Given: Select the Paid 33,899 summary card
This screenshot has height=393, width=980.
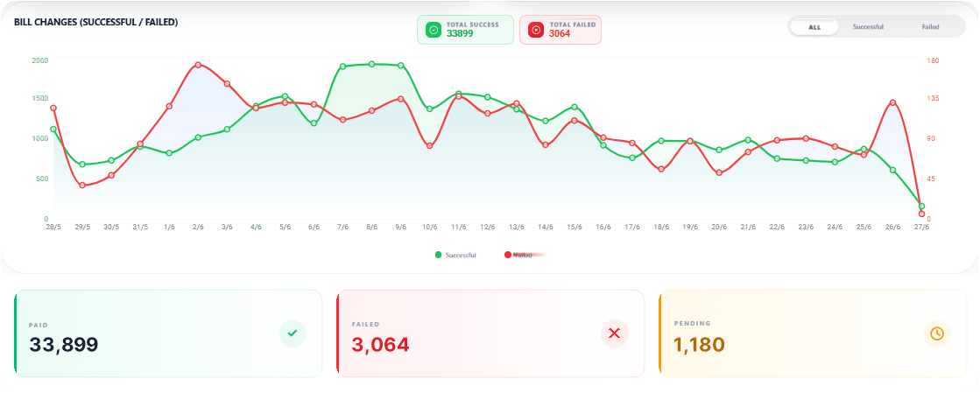Looking at the screenshot, I should click(x=168, y=333).
